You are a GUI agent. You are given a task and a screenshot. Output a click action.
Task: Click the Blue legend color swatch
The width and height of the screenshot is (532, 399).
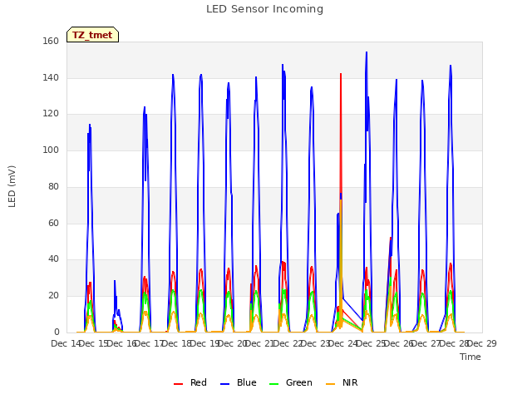coord(225,384)
